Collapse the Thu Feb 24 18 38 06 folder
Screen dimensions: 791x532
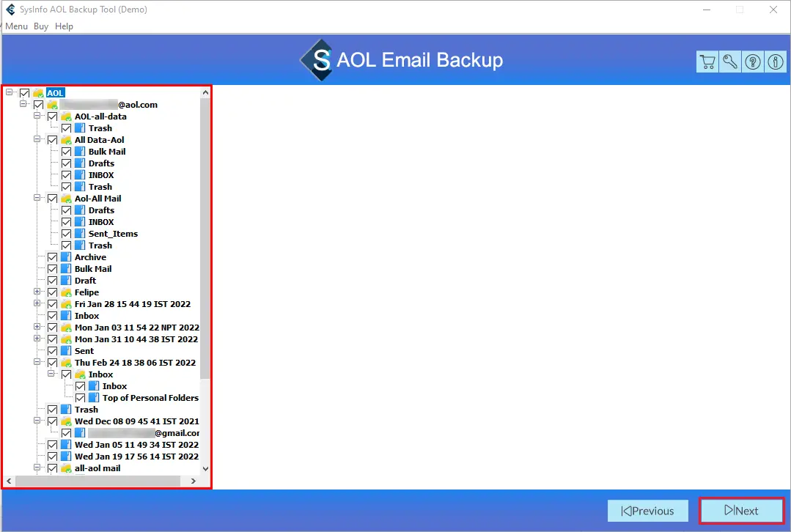[x=37, y=361]
